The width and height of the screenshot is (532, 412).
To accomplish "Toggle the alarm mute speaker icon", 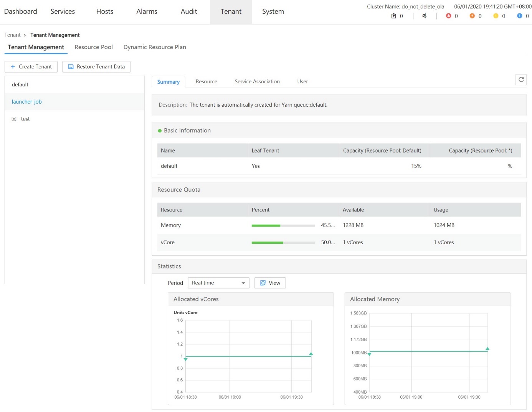I will 425,16.
